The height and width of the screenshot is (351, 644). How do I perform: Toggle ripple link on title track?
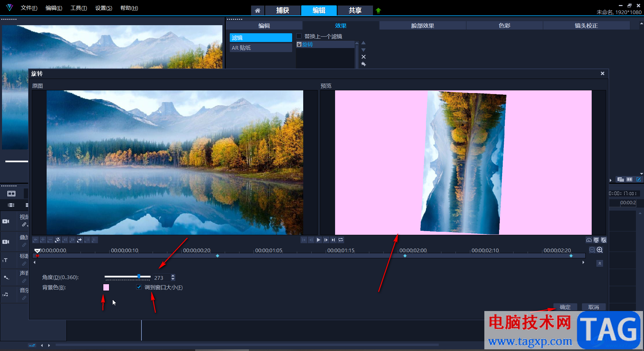[x=24, y=264]
